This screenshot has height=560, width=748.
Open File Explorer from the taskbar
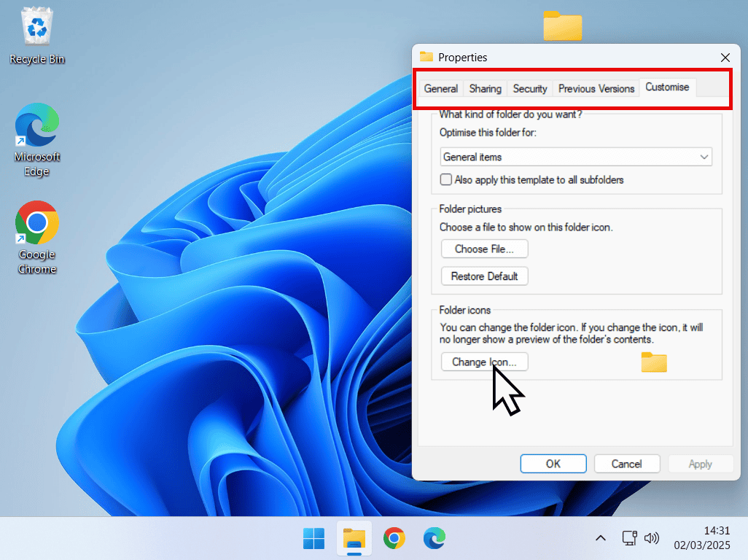tap(354, 538)
